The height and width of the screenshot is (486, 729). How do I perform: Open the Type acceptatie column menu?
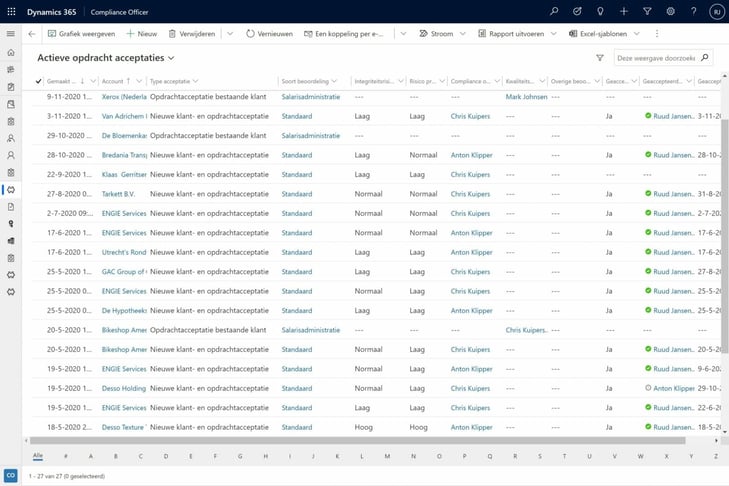point(195,81)
